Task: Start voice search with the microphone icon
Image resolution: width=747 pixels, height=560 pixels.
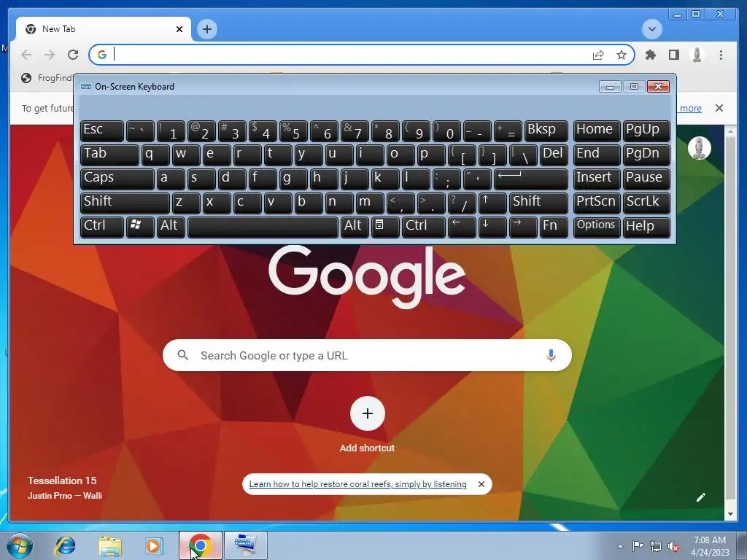Action: point(551,355)
